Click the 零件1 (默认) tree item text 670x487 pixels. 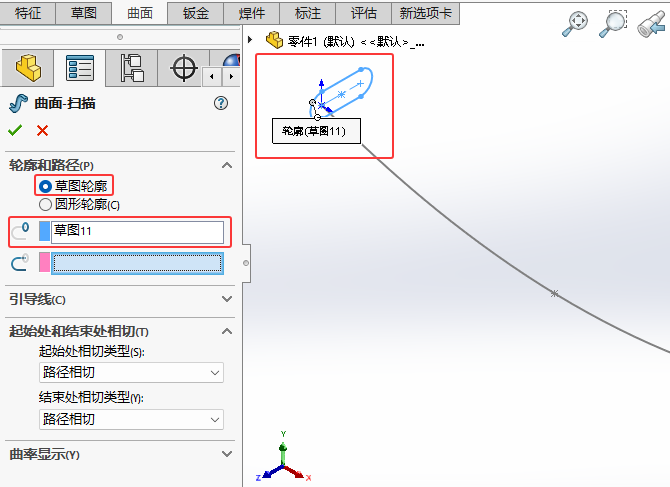pos(356,42)
